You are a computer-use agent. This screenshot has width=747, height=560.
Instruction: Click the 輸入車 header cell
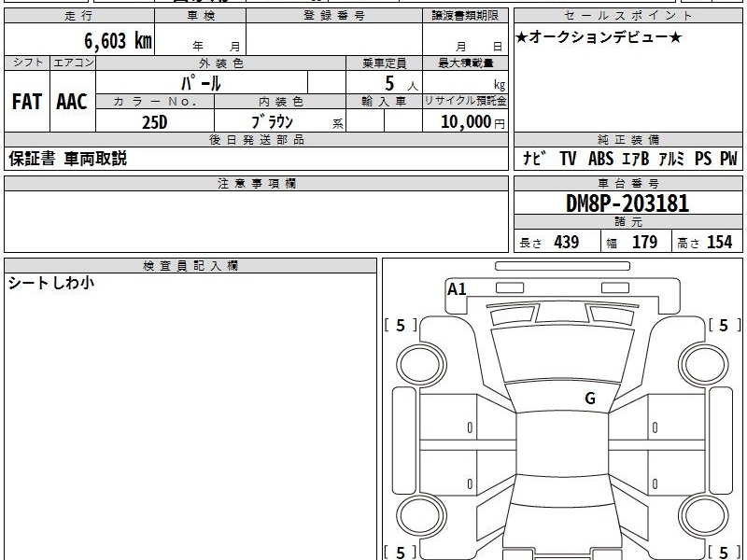point(384,102)
